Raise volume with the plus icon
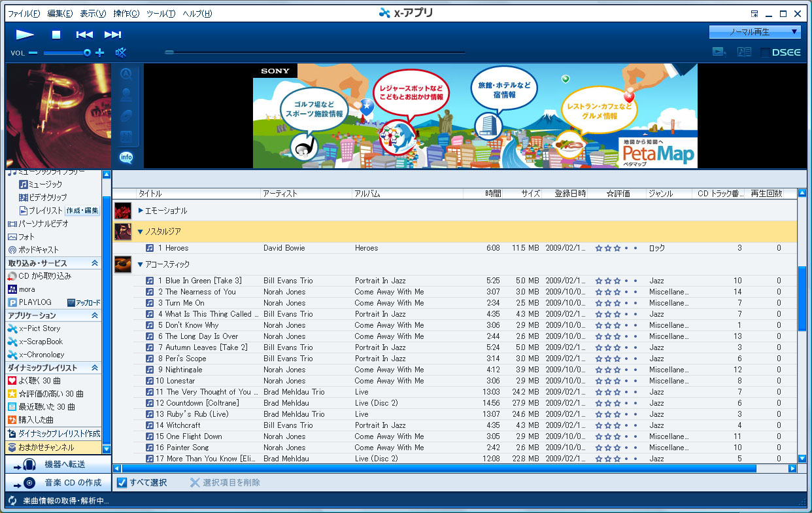 tap(100, 53)
